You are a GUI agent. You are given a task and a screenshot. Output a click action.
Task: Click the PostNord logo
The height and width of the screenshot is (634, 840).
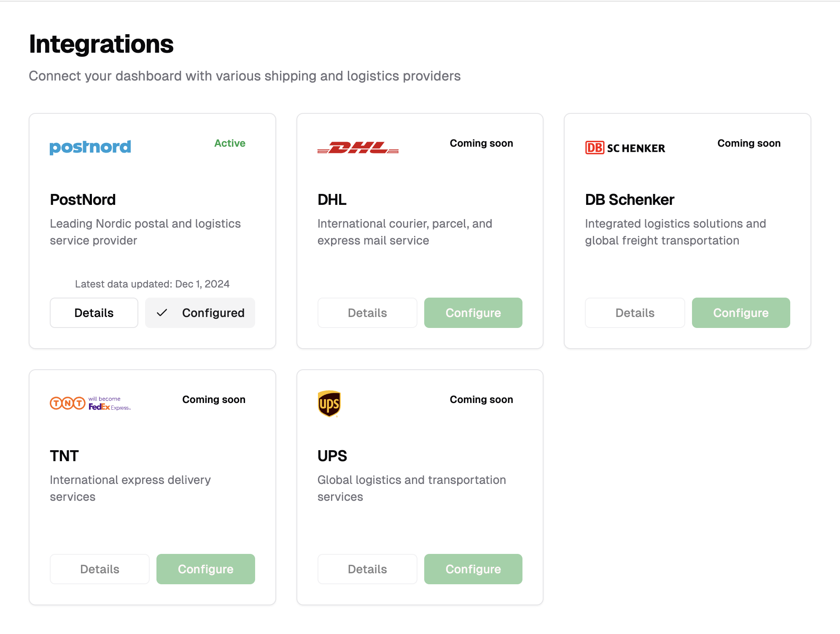point(90,147)
